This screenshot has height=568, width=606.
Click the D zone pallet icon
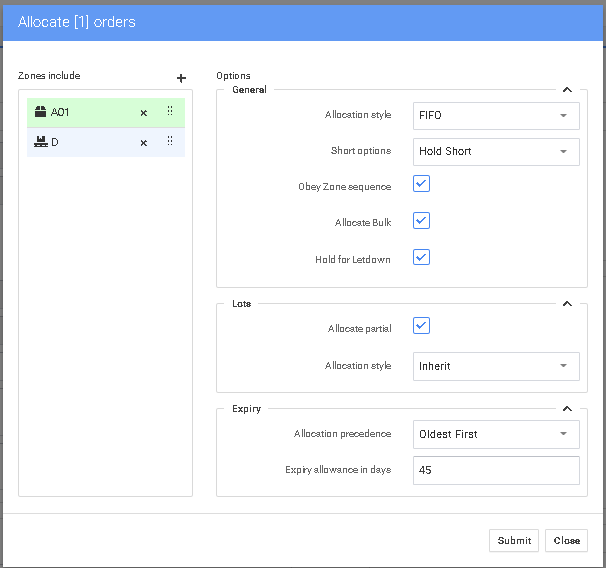[x=40, y=142]
